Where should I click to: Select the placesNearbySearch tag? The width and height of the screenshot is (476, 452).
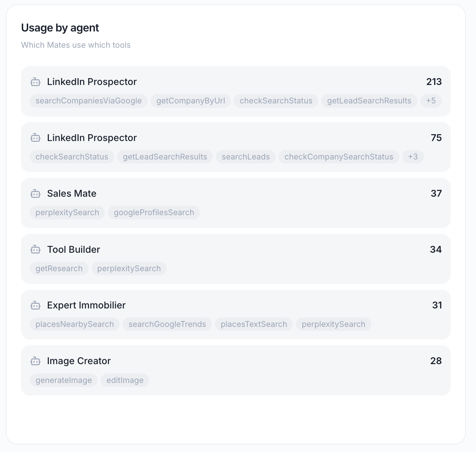pyautogui.click(x=75, y=324)
